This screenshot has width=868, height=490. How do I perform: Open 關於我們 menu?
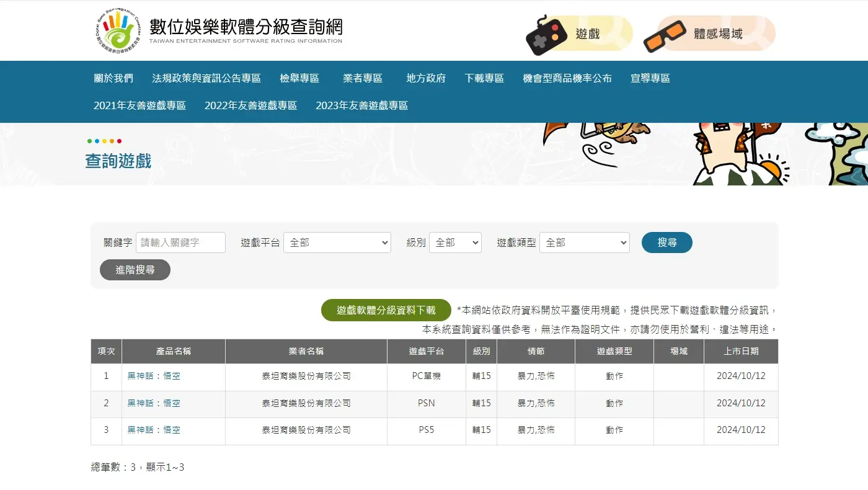click(x=113, y=78)
